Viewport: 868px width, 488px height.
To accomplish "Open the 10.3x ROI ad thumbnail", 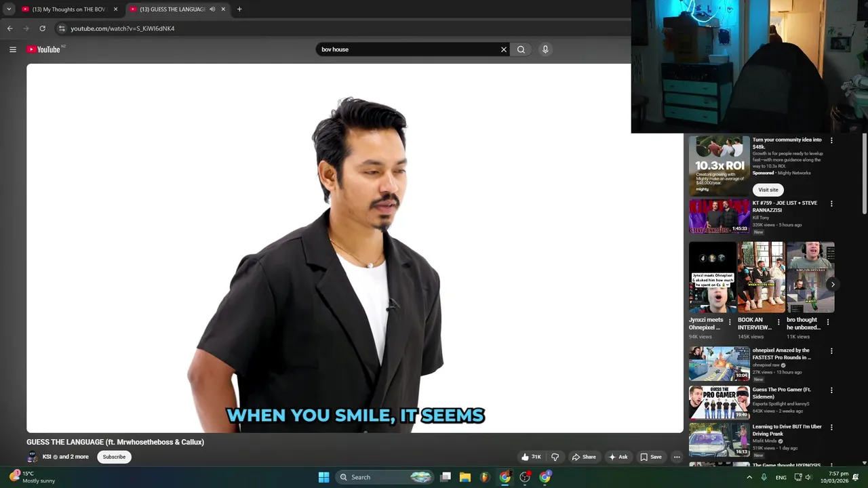I will coord(719,165).
